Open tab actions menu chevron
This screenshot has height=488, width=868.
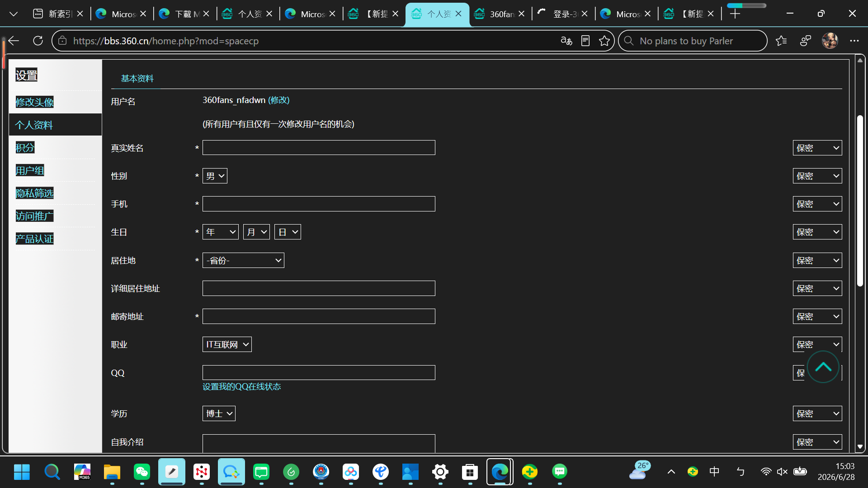pos(14,14)
